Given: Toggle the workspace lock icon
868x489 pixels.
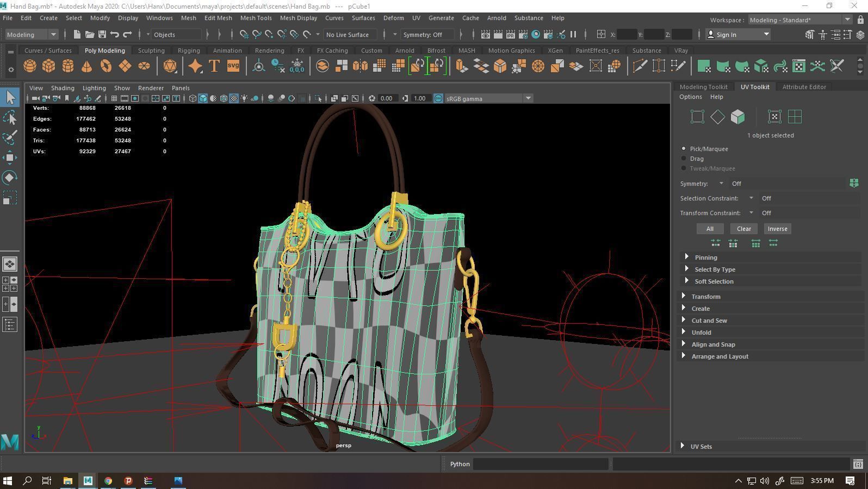Looking at the screenshot, I should tap(860, 20).
